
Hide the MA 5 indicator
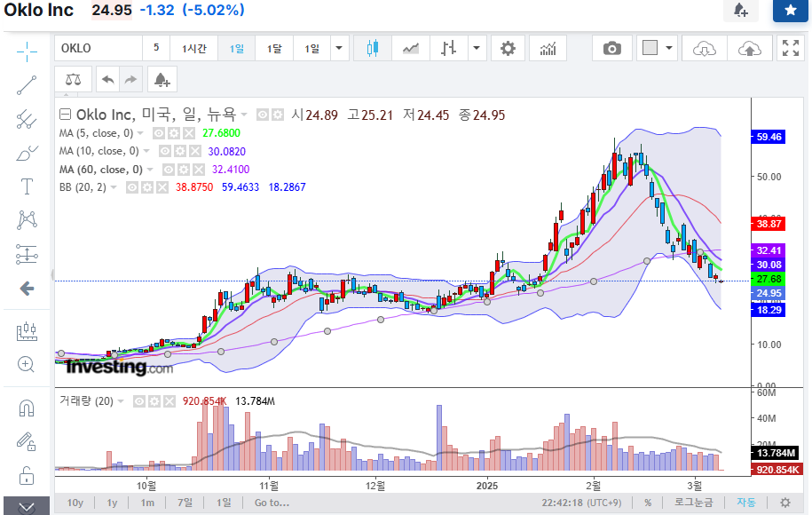pos(159,133)
